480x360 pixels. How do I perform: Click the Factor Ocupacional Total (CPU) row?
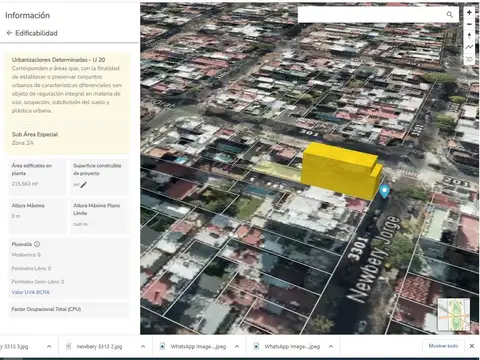coord(68,309)
